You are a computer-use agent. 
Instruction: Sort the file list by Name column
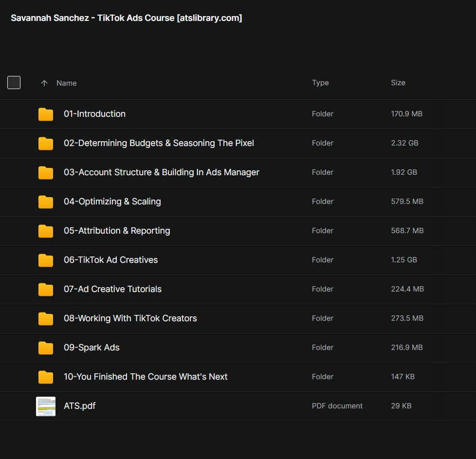(x=67, y=83)
